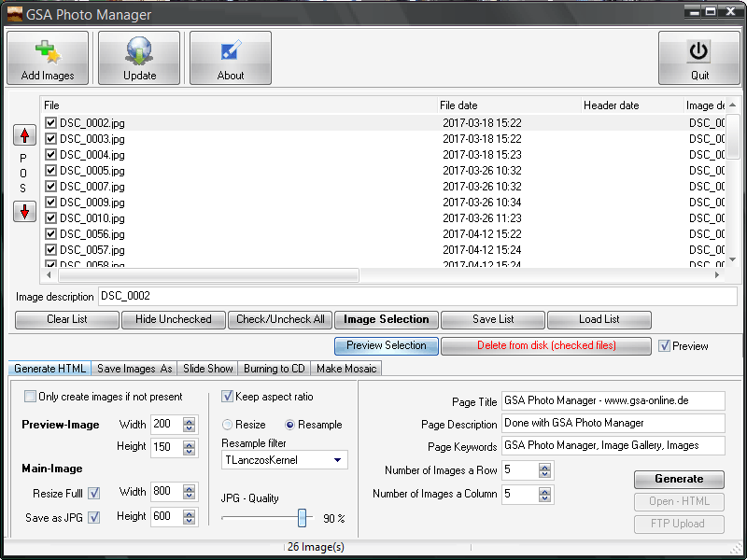Screen dimensions: 747x560
Task: Click the Clear List button
Action: coord(66,319)
